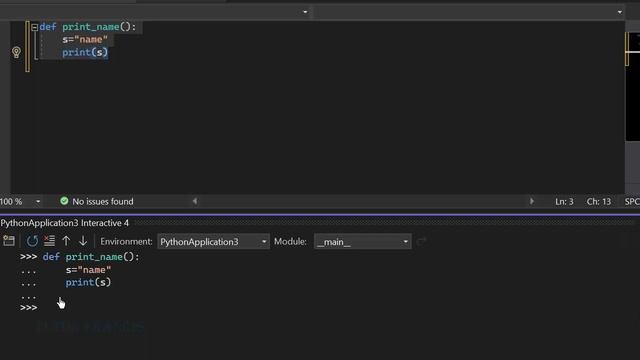Click s="name" in the interactive window
This screenshot has width=640, height=360.
pyautogui.click(x=88, y=270)
